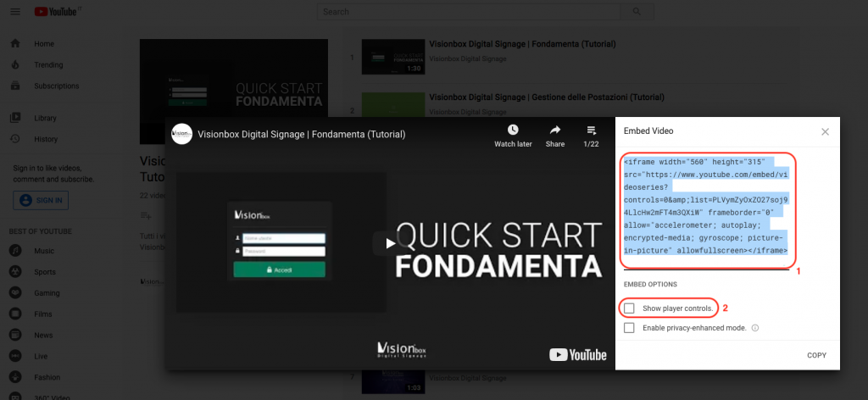This screenshot has width=868, height=400.
Task: Click the 1:30 video thumbnail
Action: pos(393,57)
